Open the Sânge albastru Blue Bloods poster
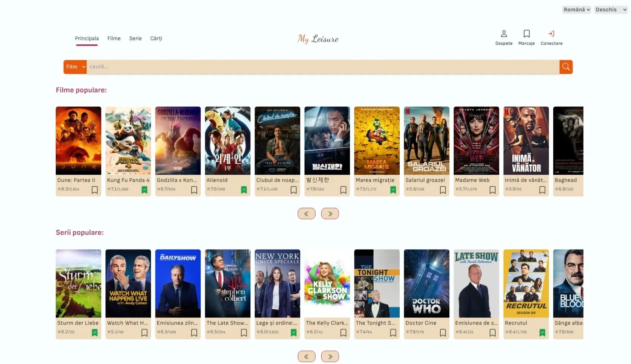 (x=568, y=283)
